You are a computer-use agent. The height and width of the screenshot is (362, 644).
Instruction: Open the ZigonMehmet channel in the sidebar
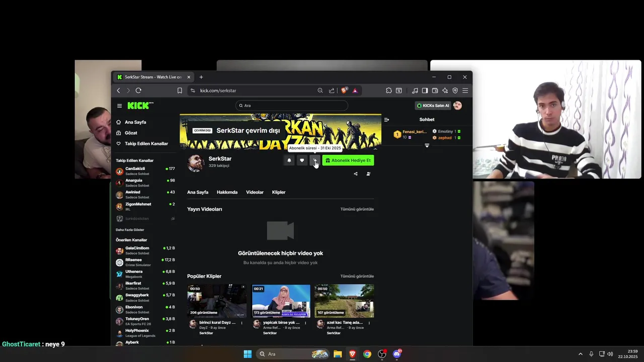point(145,206)
